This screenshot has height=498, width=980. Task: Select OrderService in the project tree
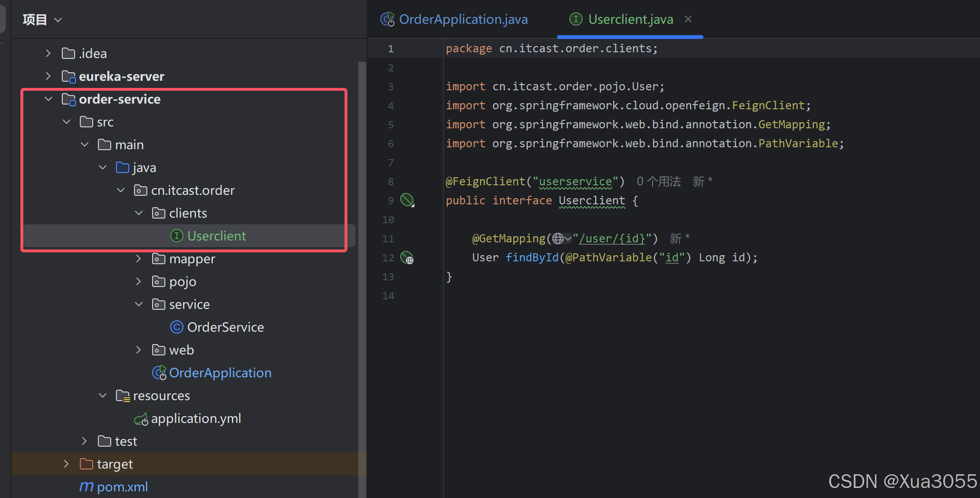(x=225, y=327)
